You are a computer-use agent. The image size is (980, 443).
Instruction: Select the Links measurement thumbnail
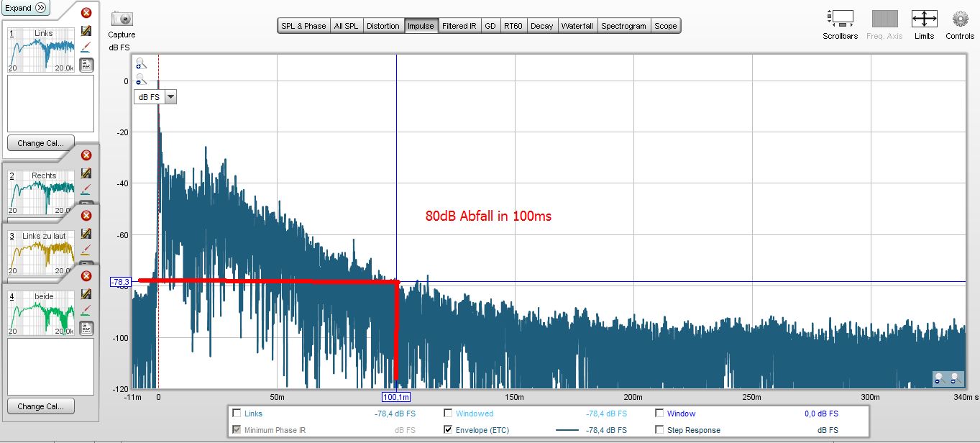tap(41, 50)
